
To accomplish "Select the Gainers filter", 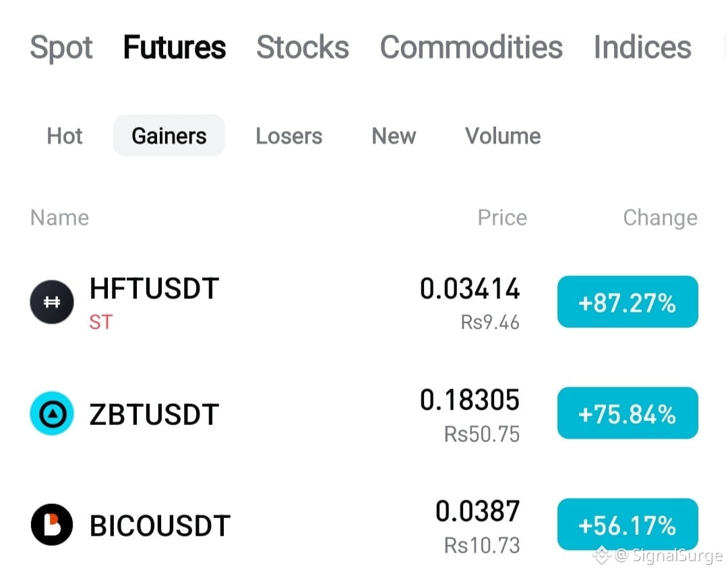I will click(x=169, y=136).
